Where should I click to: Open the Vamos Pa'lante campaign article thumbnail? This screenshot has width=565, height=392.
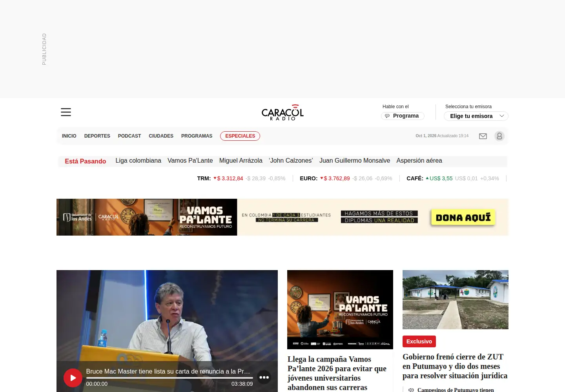340,310
